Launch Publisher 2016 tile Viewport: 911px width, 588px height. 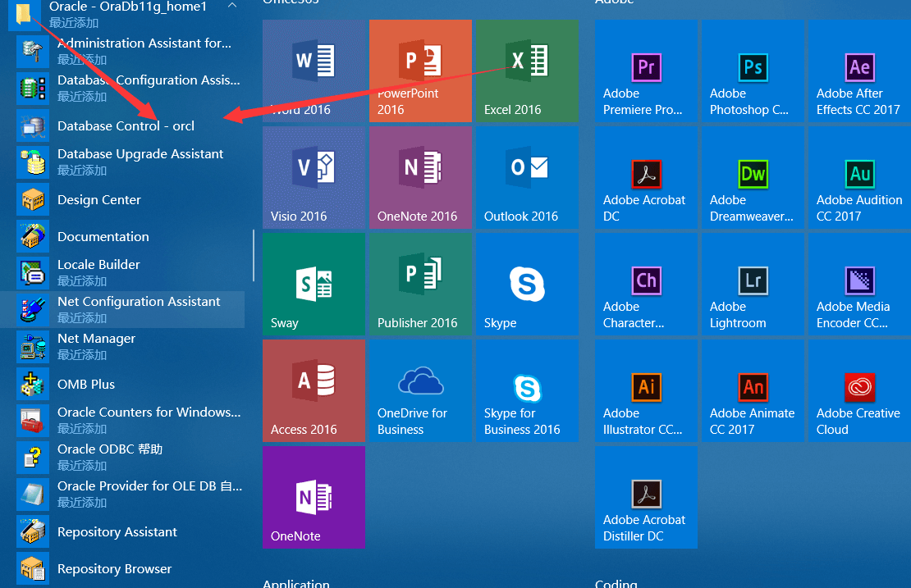click(x=421, y=284)
